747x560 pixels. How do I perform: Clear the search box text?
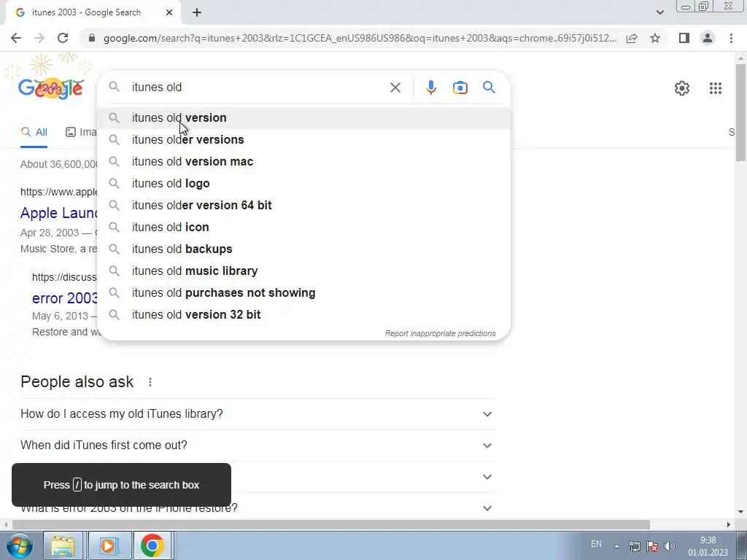[x=395, y=87]
